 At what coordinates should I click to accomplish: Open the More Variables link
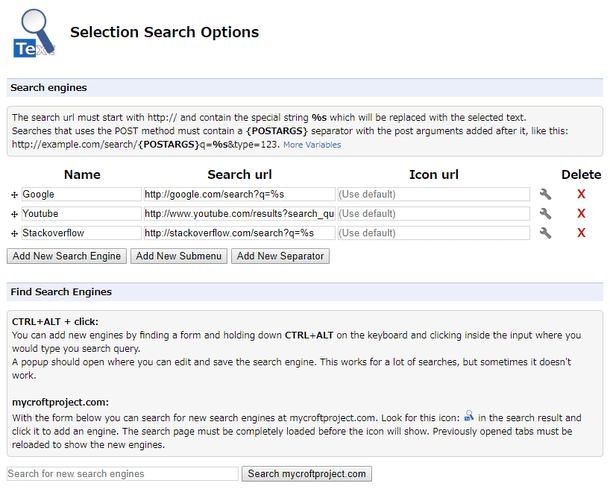pos(312,145)
